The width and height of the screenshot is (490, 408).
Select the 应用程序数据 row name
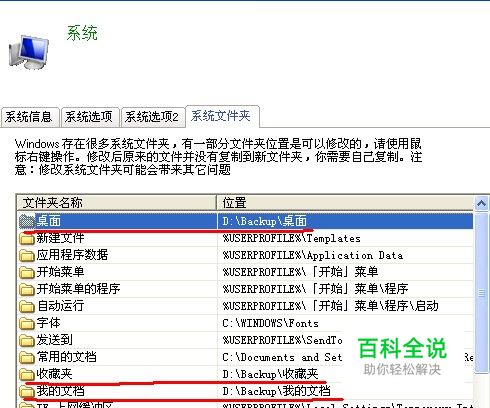pos(72,255)
